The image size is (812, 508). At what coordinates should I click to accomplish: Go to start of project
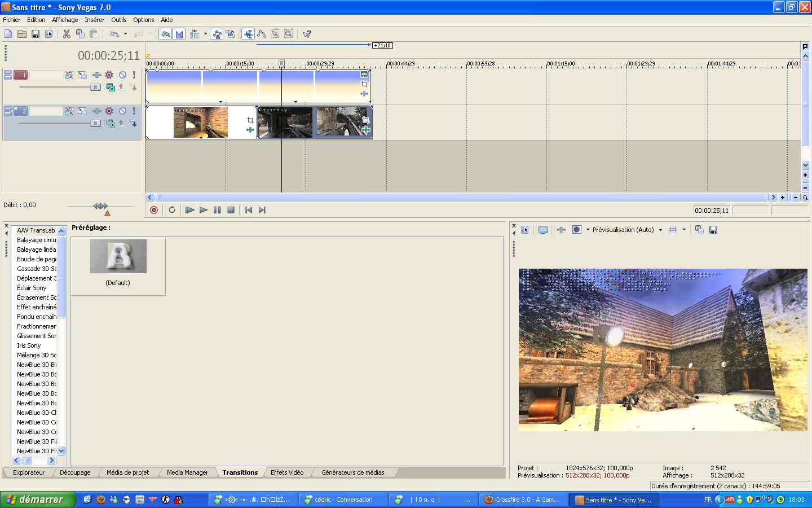249,210
